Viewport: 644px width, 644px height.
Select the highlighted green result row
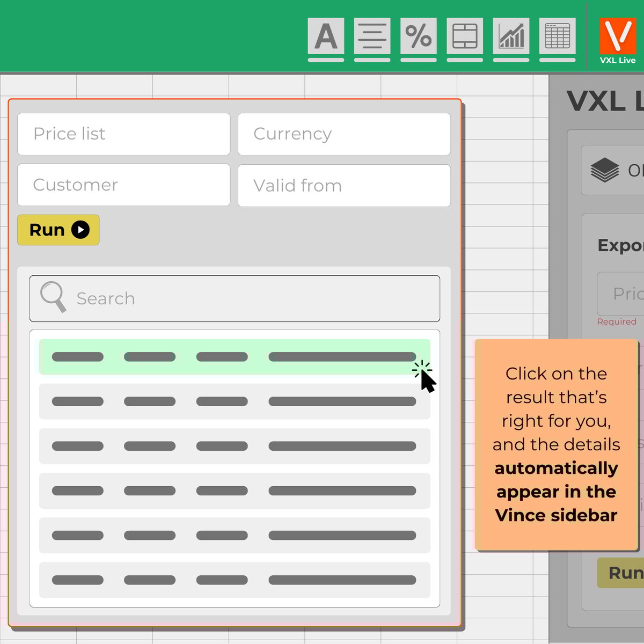tap(235, 356)
